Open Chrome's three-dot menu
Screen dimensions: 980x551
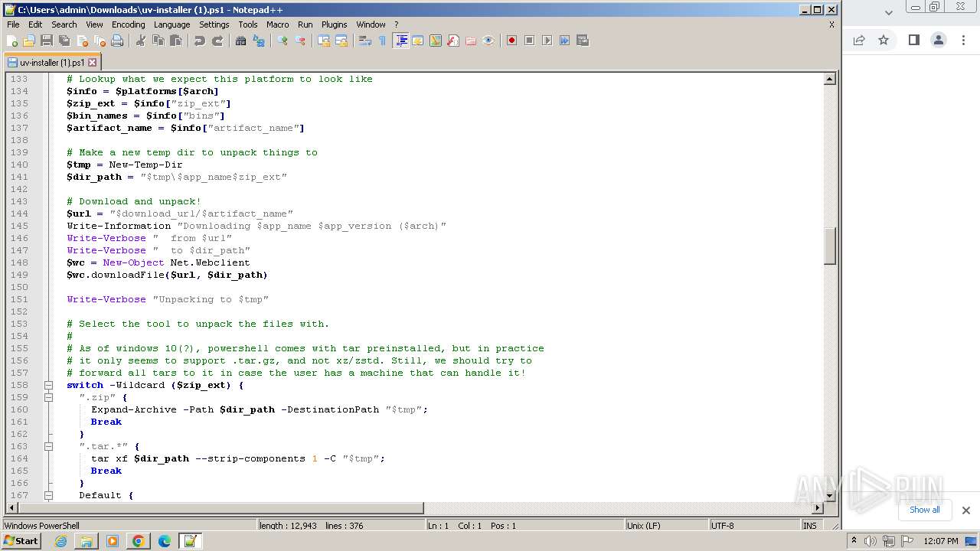coord(963,40)
